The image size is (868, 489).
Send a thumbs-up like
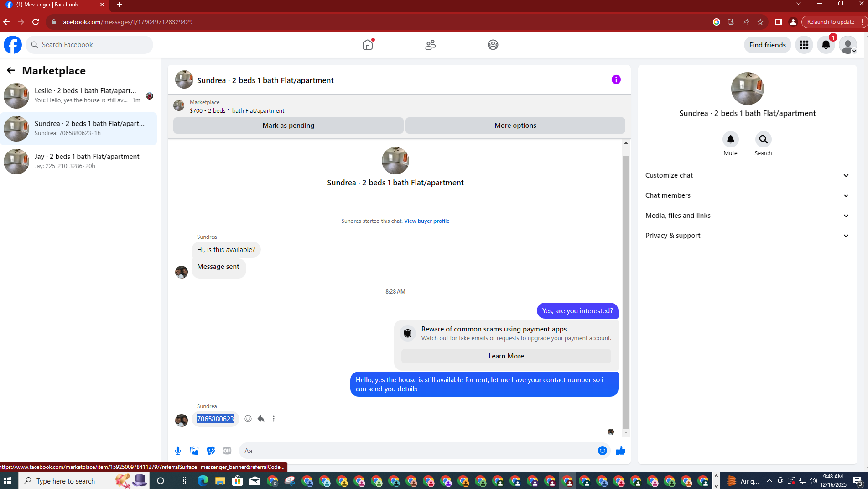click(621, 451)
